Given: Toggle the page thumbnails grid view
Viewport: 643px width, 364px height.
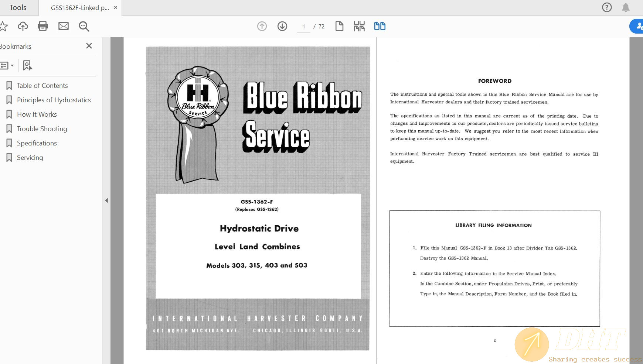Looking at the screenshot, I should point(359,26).
